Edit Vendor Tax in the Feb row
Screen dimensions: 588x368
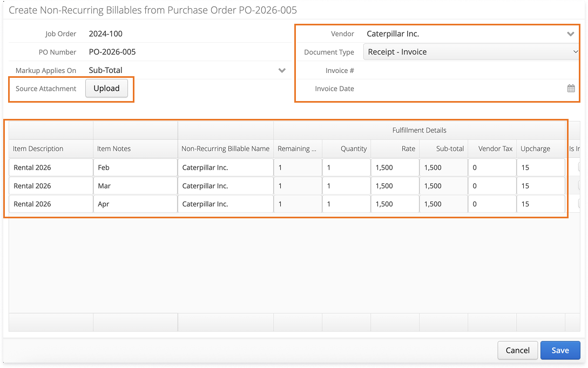point(492,168)
